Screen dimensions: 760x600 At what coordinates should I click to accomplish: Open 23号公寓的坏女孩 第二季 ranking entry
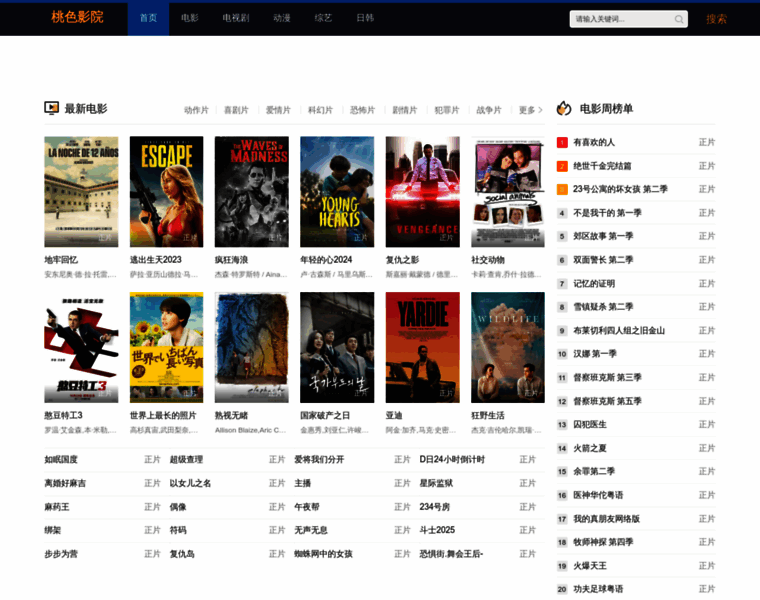pos(620,189)
